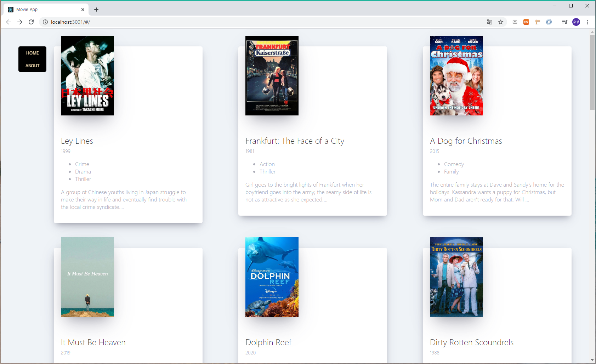Screen dimensions: 596x364
Task: Open a new tab with the plus button
Action: [x=96, y=10]
